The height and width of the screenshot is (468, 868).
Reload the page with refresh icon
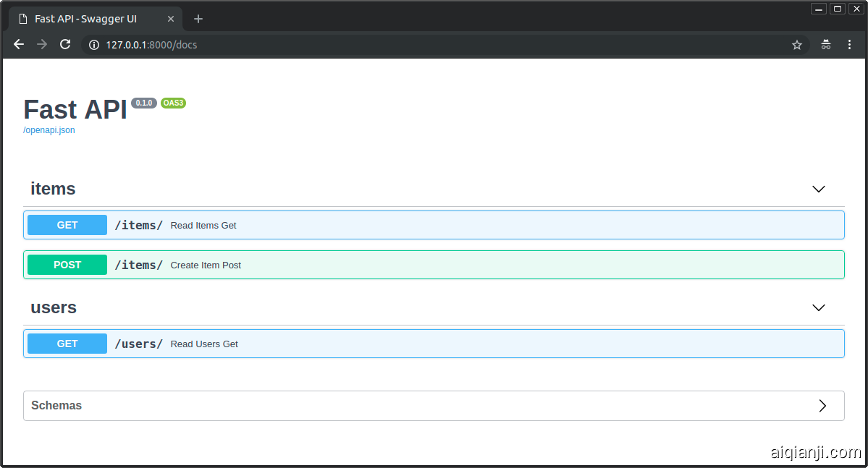65,45
